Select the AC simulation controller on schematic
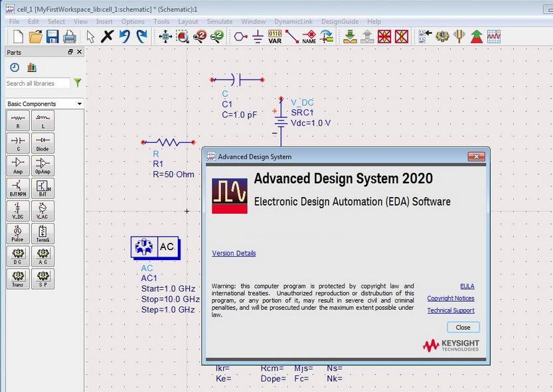The height and width of the screenshot is (392, 553). tap(155, 247)
